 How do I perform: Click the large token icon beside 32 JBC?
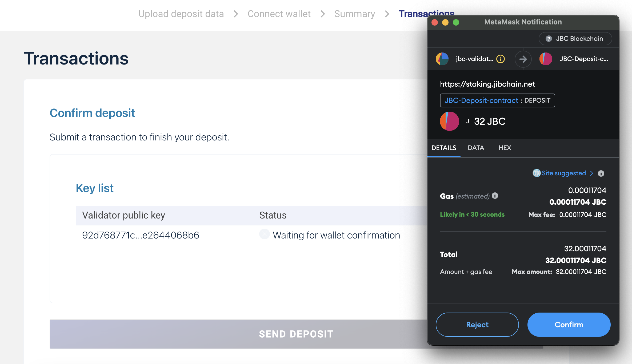click(449, 121)
